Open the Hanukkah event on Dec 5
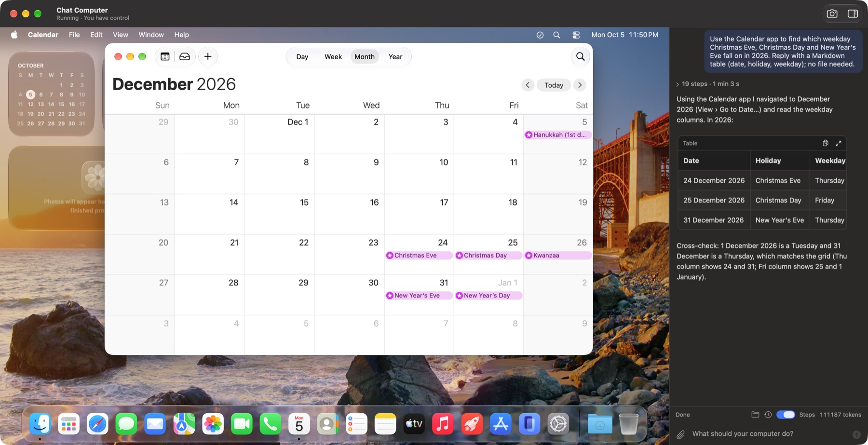 [x=558, y=135]
